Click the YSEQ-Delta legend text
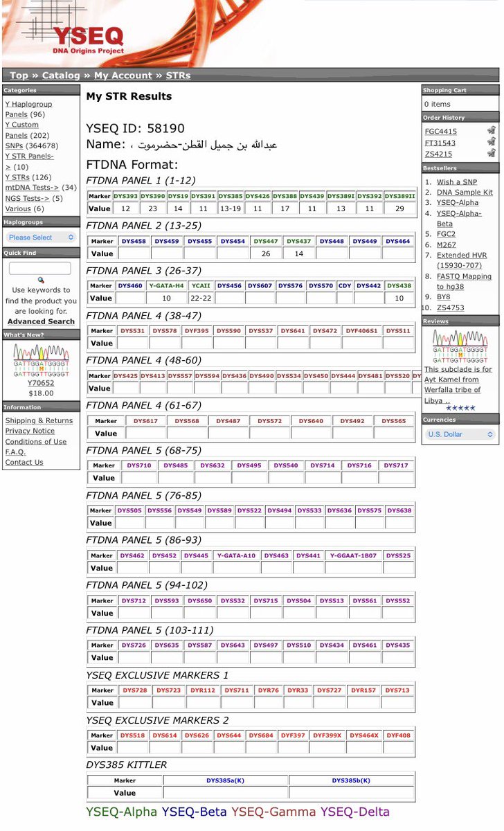Viewport: 504px width, 831px height. tap(355, 812)
